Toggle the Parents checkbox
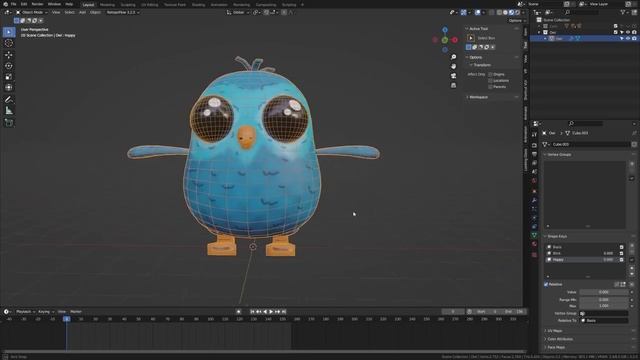This screenshot has width=640, height=360. 490,87
